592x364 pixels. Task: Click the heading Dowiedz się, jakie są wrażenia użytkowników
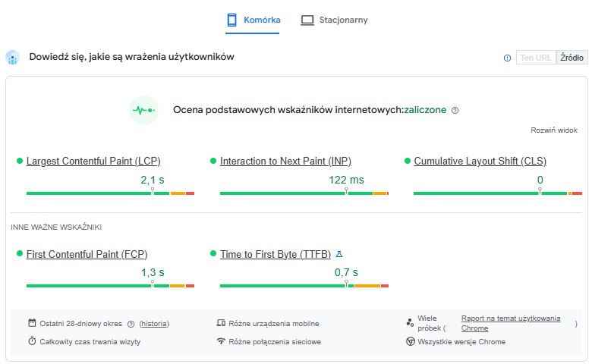click(x=132, y=57)
